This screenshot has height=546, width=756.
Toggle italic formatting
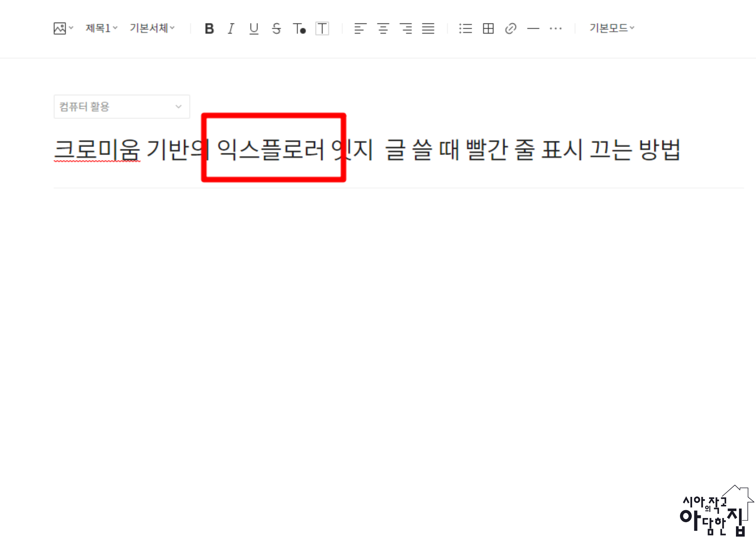[x=231, y=28]
